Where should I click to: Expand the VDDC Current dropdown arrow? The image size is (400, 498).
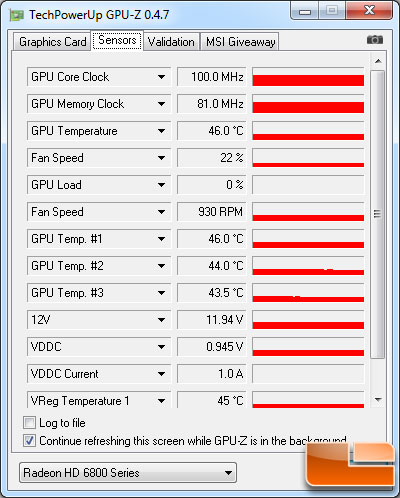(x=162, y=374)
